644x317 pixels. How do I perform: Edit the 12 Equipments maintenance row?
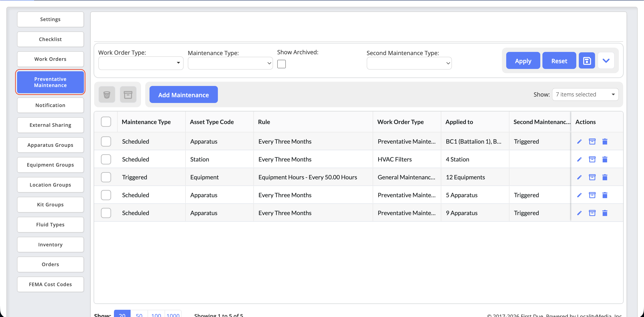[x=579, y=177]
